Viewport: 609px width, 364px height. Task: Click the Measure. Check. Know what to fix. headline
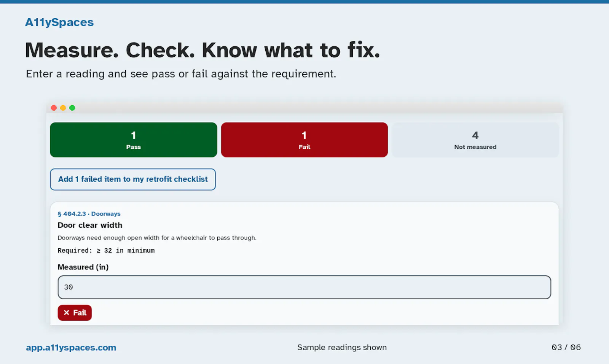202,50
